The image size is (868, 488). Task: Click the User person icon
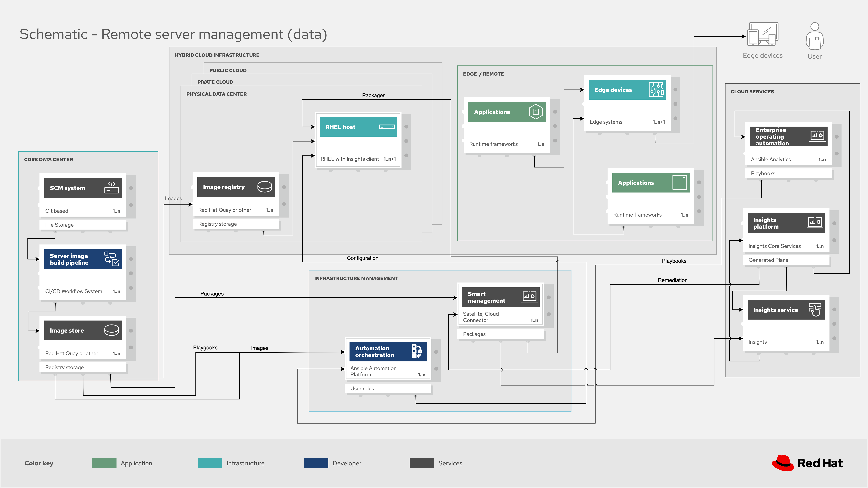click(814, 36)
